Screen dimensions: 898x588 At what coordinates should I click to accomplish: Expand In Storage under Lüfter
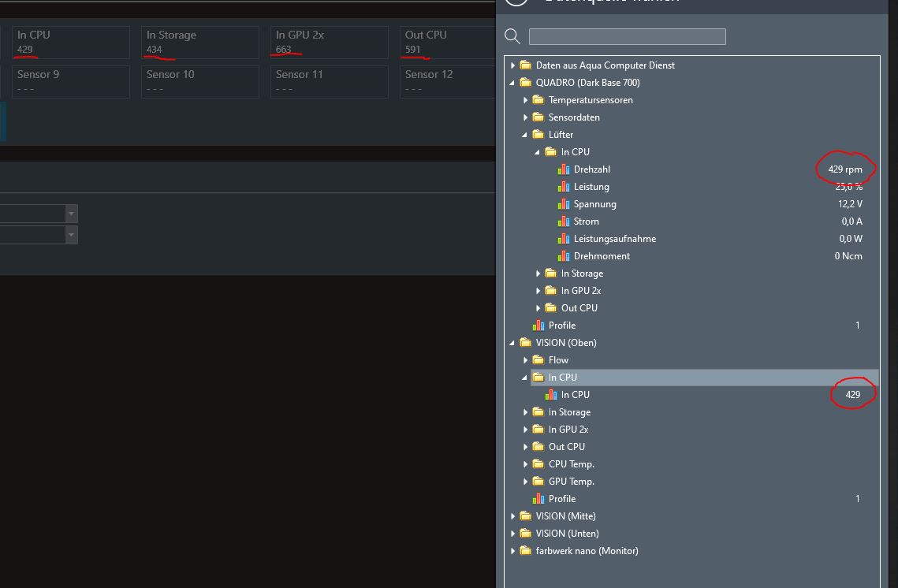click(x=538, y=274)
